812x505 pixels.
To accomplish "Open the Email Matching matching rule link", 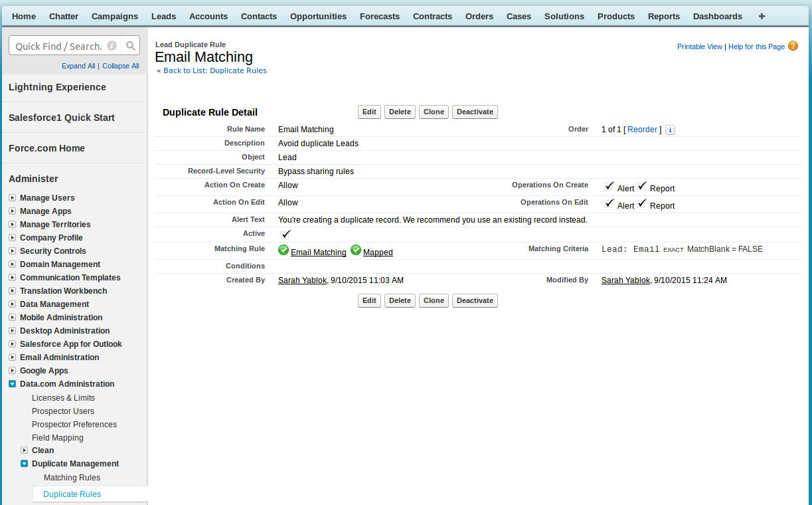I will 319,252.
